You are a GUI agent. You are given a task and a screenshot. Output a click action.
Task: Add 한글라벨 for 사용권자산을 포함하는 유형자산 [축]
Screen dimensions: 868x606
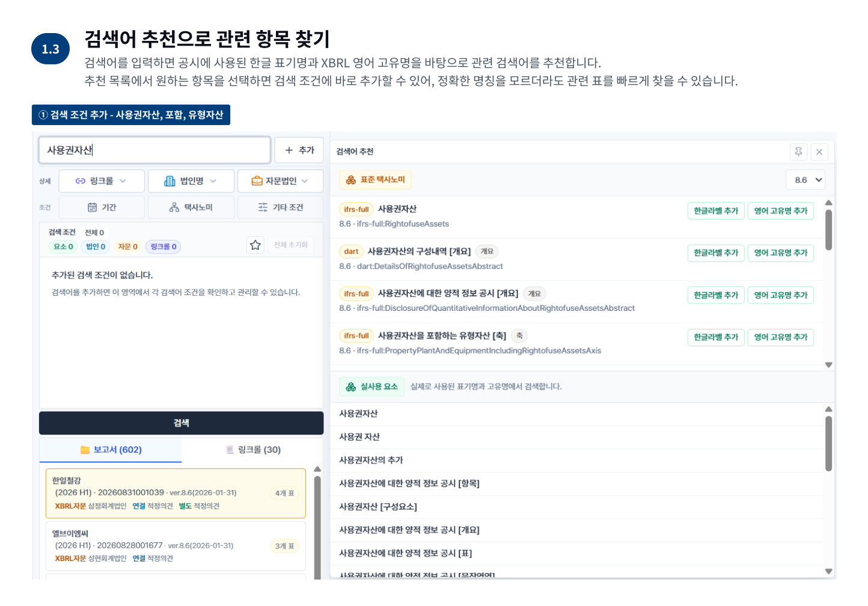(716, 337)
